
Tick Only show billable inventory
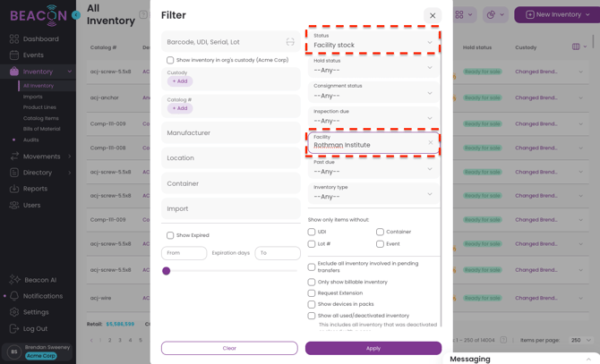(312, 283)
